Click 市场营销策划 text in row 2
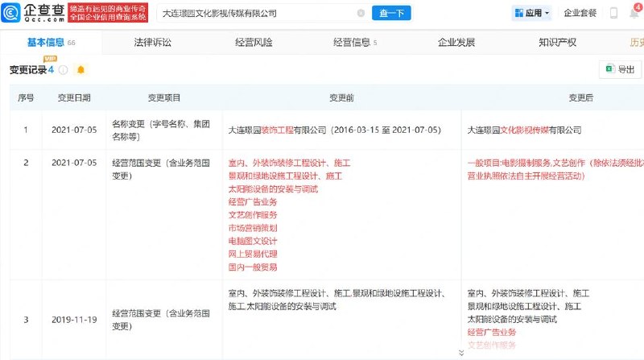 [x=253, y=228]
